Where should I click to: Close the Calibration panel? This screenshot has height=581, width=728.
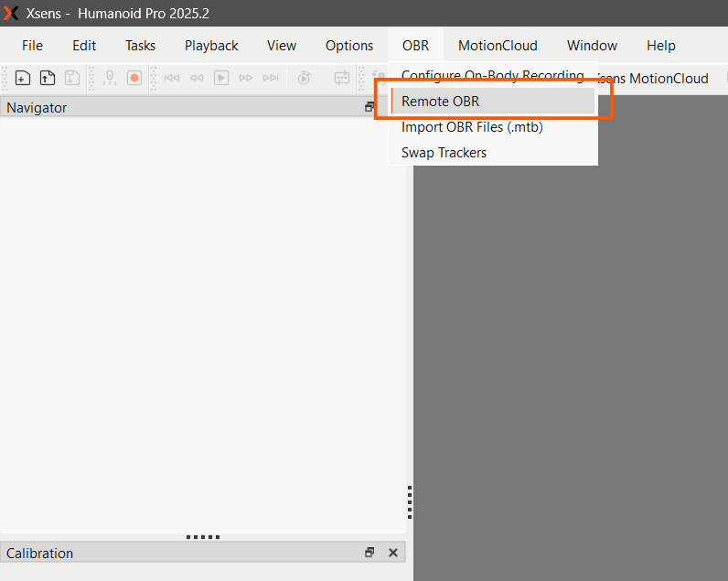393,553
